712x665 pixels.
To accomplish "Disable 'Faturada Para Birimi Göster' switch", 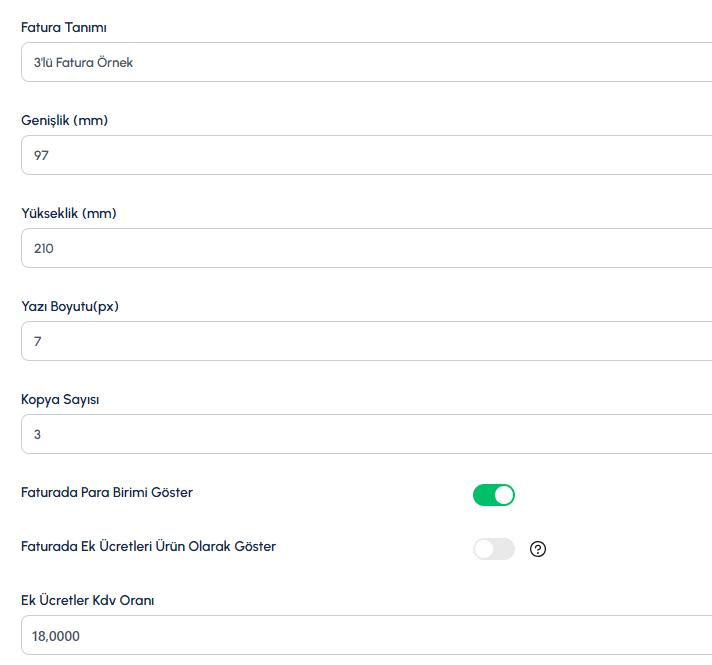I will click(493, 495).
